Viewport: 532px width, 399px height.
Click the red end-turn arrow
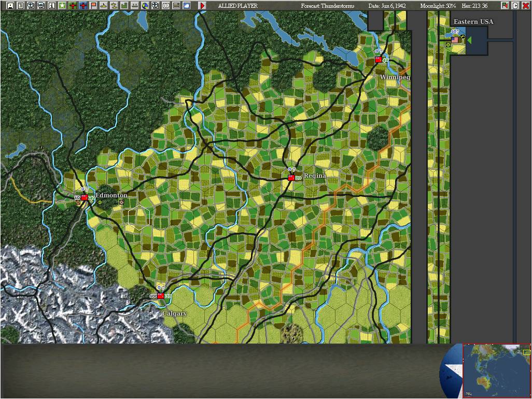pos(202,5)
